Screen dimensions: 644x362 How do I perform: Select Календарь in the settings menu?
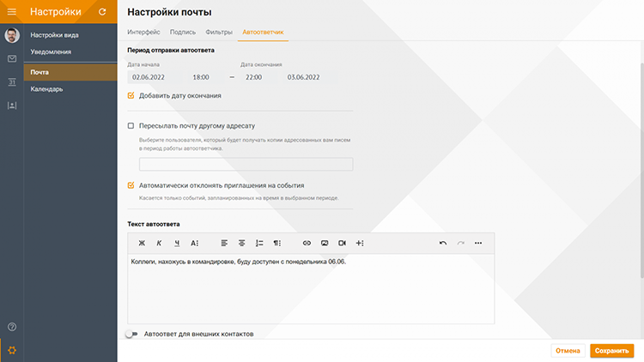click(x=46, y=88)
